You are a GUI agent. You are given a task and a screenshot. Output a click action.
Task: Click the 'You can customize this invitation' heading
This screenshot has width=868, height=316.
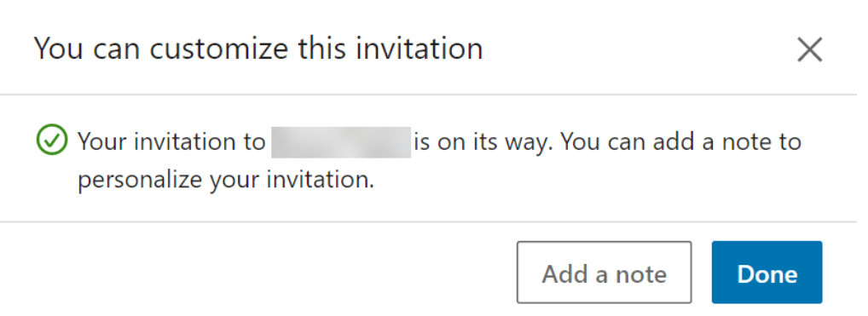(258, 49)
